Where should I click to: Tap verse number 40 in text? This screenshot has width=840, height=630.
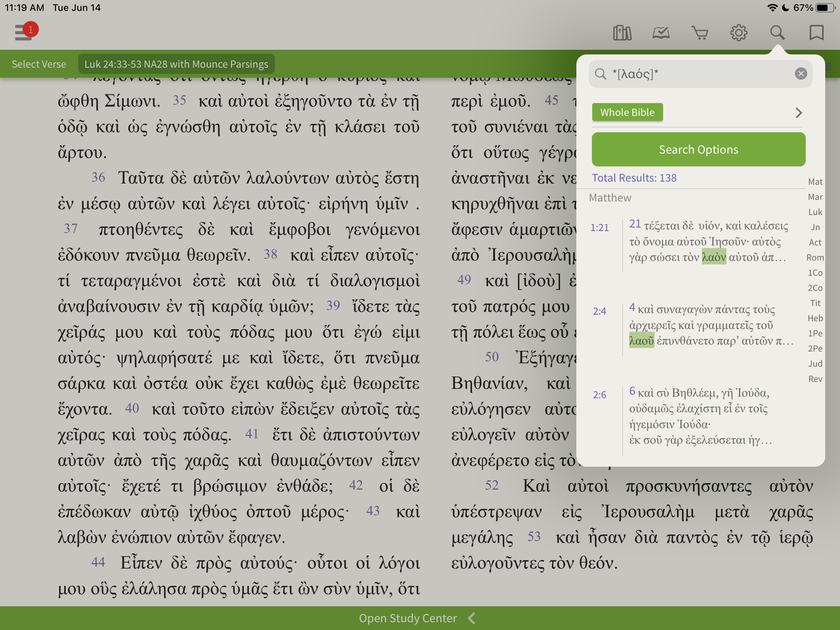point(132,408)
